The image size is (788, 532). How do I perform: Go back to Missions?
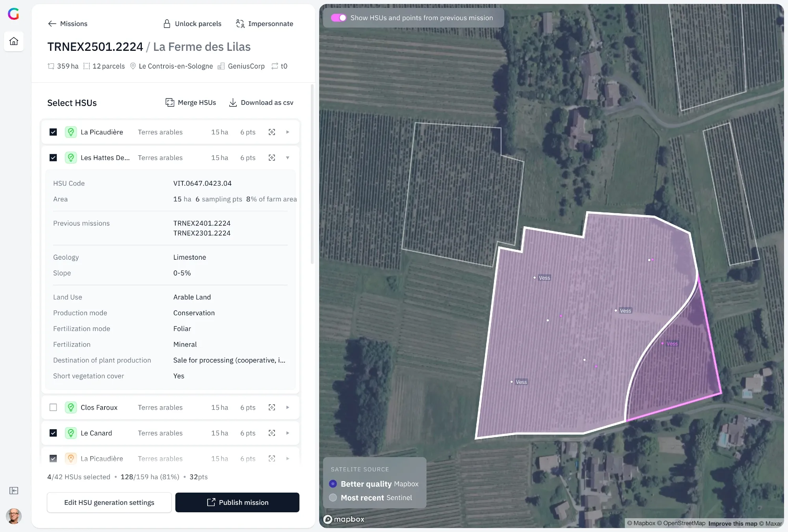pyautogui.click(x=67, y=24)
